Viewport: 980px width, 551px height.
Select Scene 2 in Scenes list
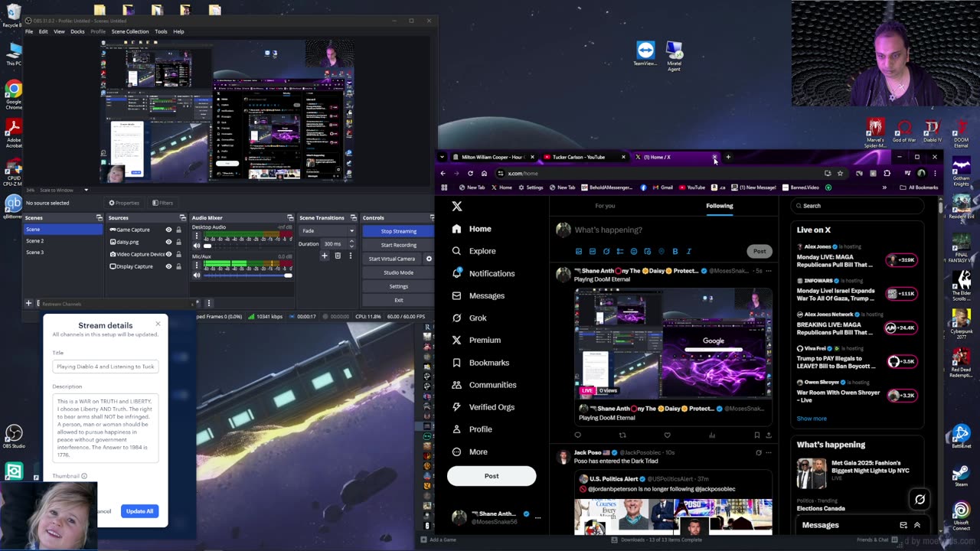[x=63, y=241]
